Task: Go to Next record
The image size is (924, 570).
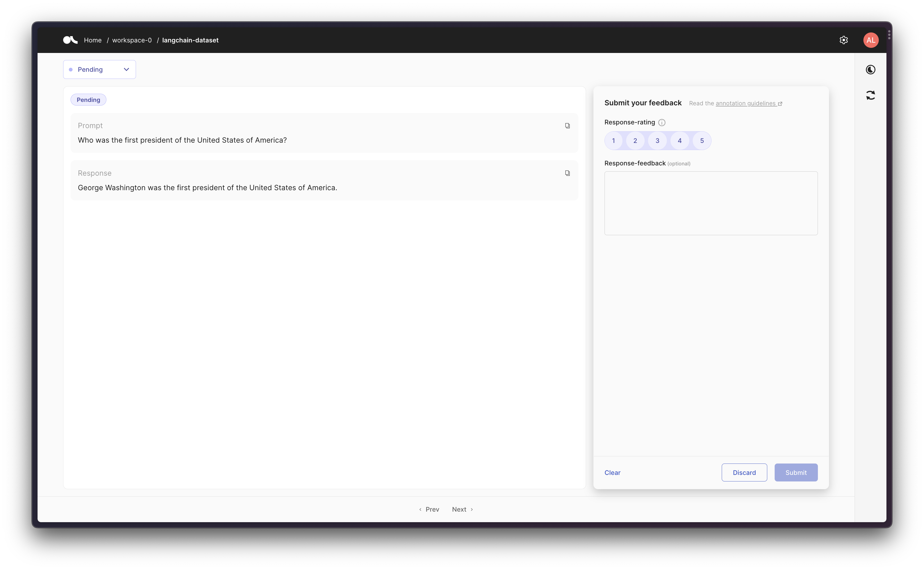Action: click(x=463, y=509)
